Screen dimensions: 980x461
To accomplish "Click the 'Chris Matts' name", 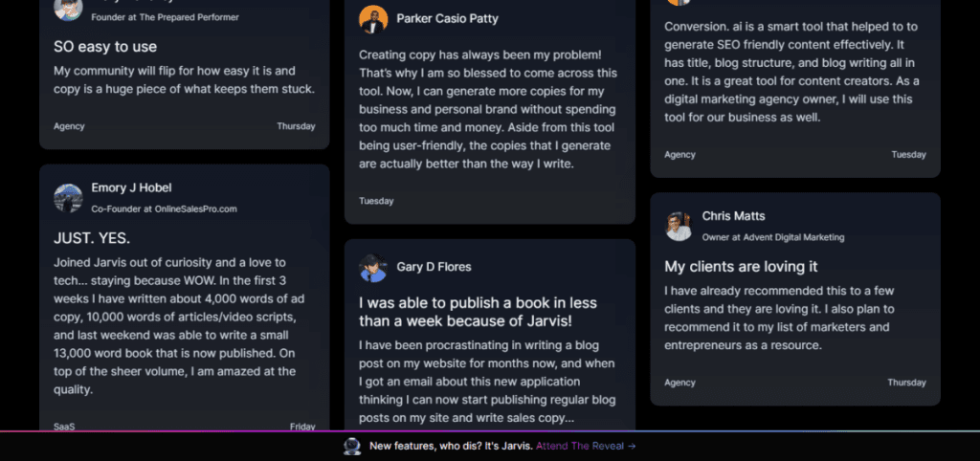I will click(733, 216).
